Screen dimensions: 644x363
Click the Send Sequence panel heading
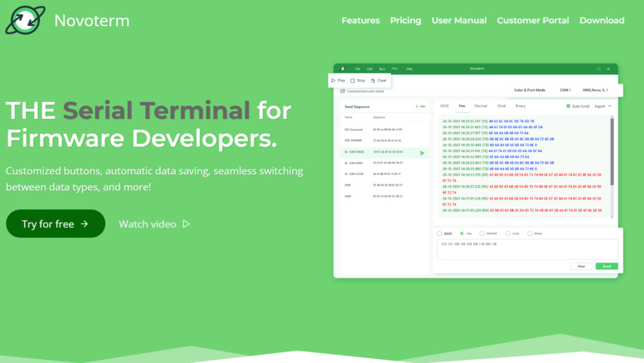tap(357, 107)
